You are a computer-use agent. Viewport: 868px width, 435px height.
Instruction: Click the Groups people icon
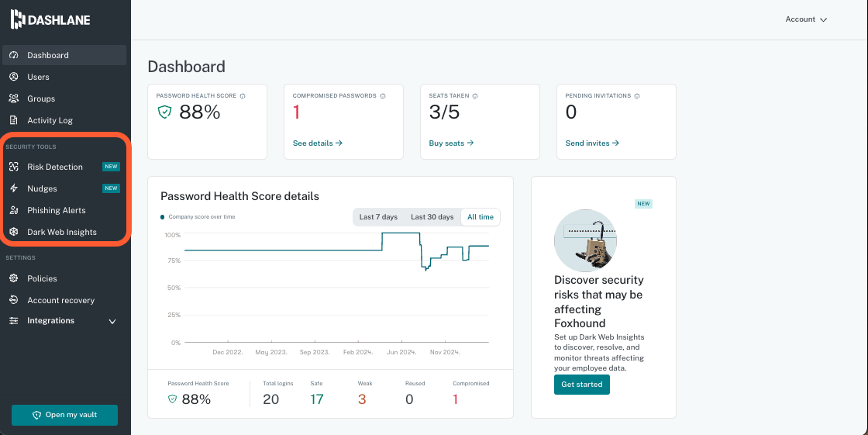15,98
